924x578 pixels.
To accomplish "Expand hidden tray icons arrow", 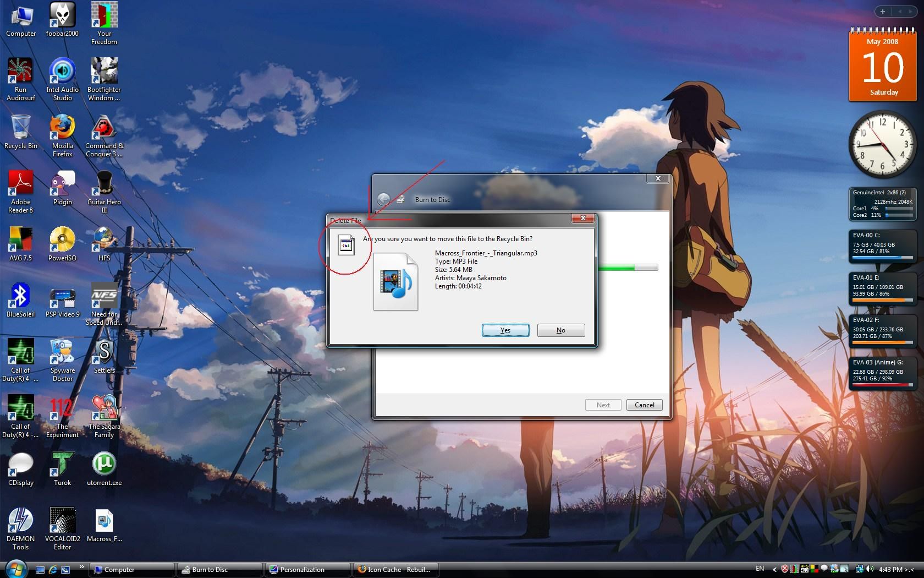I will click(774, 569).
